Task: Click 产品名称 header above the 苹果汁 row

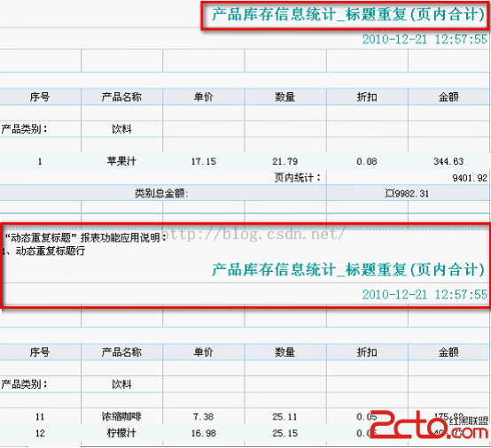Action: pos(121,97)
